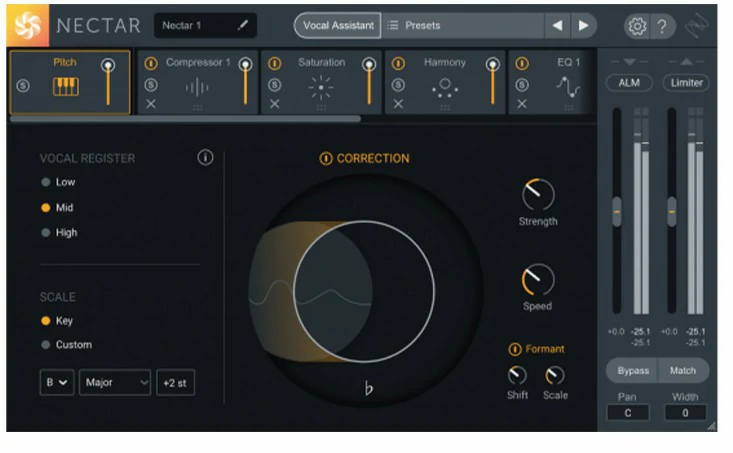Select the EQ 1 module tab

(x=551, y=82)
